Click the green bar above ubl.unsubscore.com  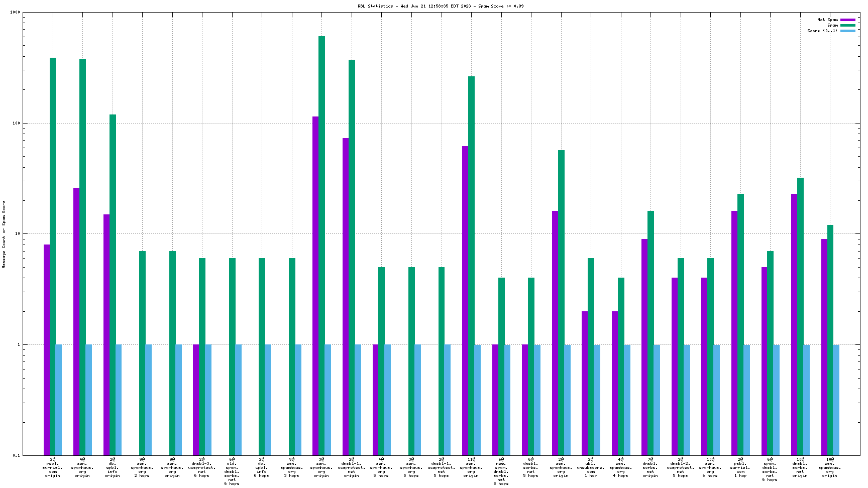tap(591, 356)
